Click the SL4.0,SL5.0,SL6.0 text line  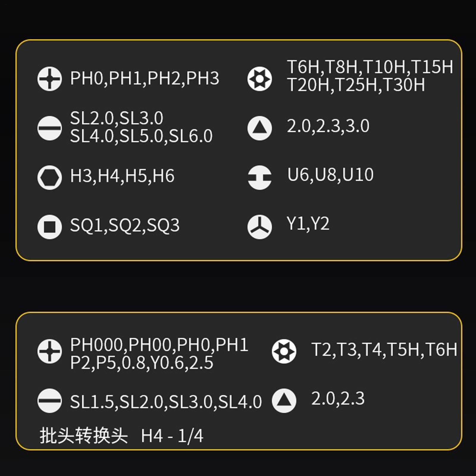[141, 136]
